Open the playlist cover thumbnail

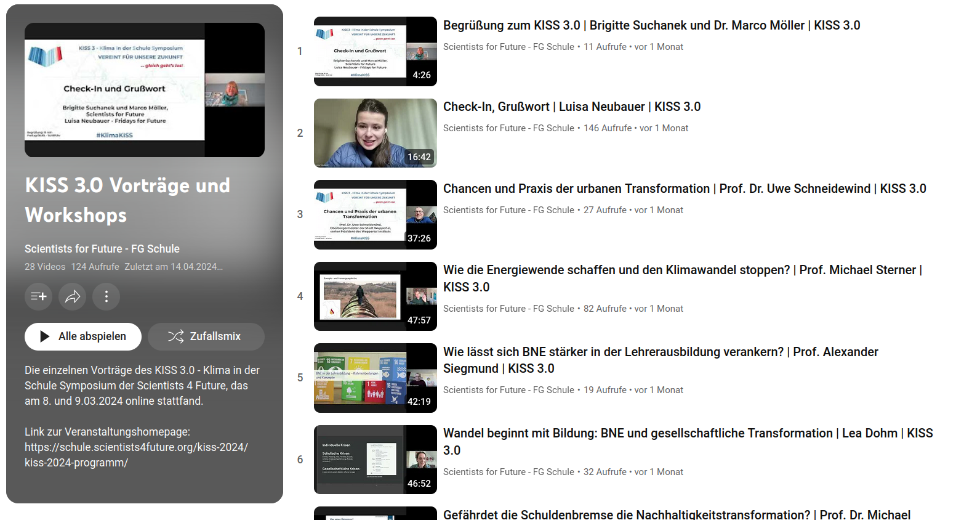[x=145, y=90]
